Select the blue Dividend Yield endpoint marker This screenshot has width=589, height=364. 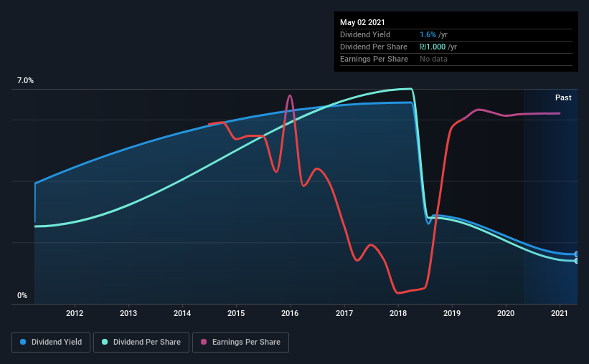coord(576,254)
